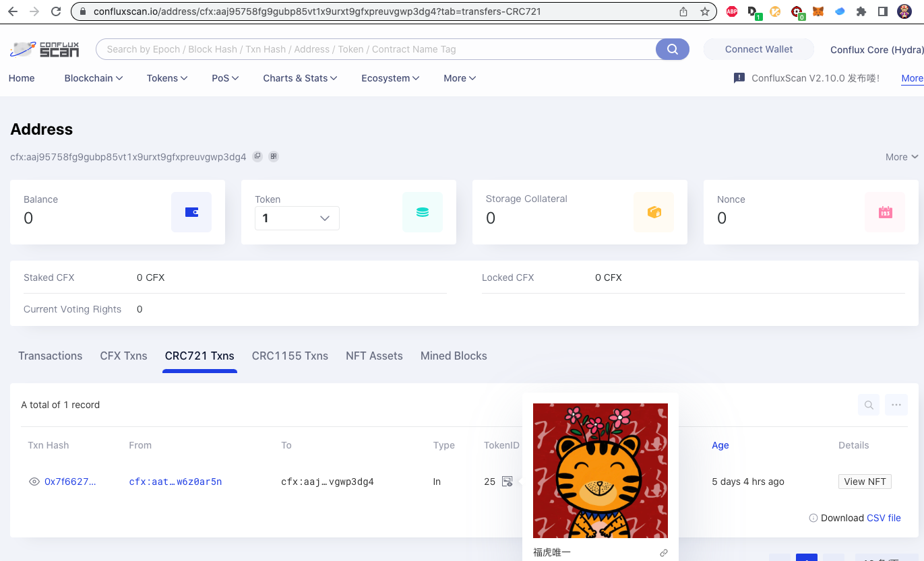The image size is (924, 561).
Task: Open the table search filter icon
Action: pyautogui.click(x=869, y=405)
